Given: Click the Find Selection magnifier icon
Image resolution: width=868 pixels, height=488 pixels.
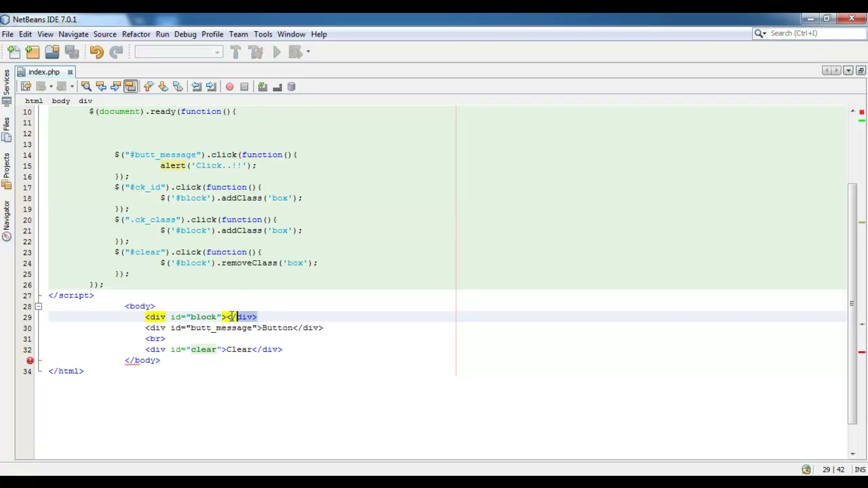Looking at the screenshot, I should [x=86, y=87].
